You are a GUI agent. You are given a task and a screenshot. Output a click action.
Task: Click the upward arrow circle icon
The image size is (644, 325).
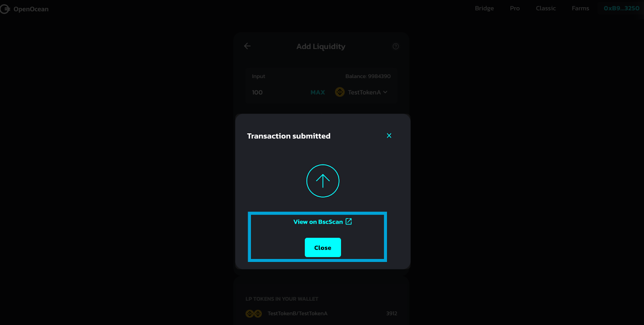pos(323,181)
